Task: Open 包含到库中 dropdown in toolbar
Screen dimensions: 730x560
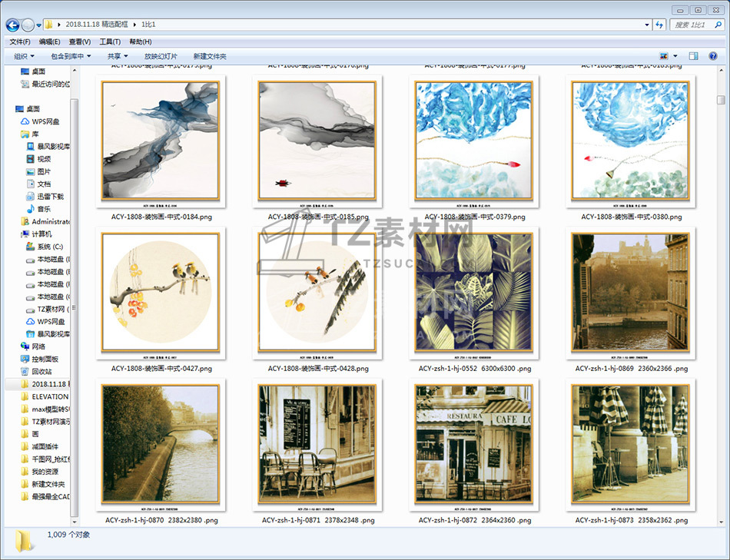Action: coord(71,56)
